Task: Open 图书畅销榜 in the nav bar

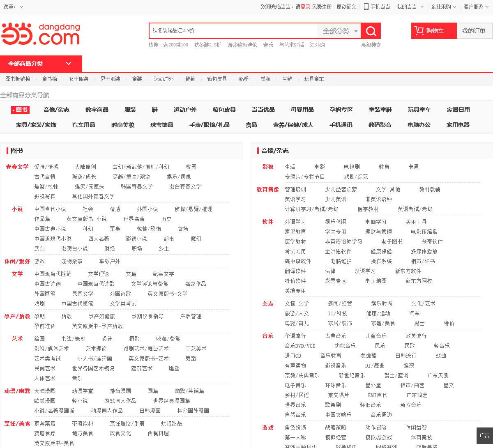Action: click(x=18, y=79)
